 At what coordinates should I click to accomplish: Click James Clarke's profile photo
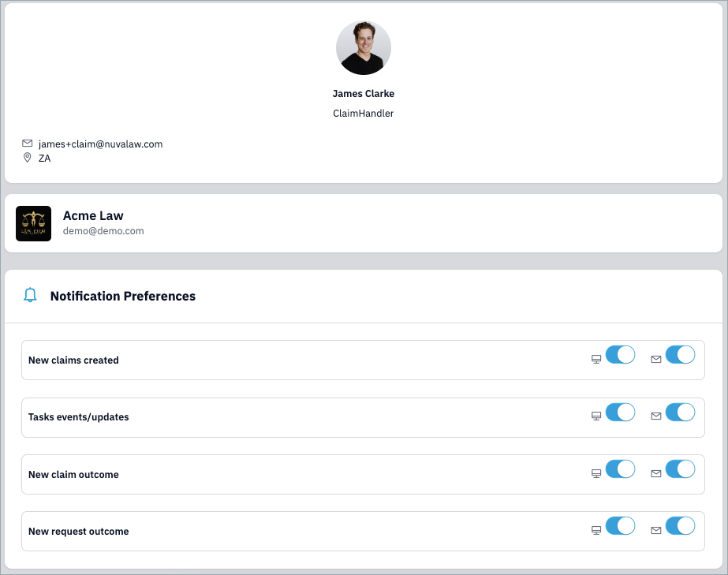364,48
